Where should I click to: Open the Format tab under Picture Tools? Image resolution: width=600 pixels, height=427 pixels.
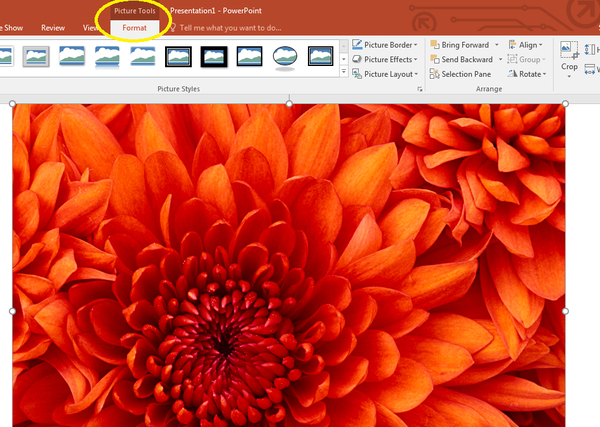click(134, 28)
